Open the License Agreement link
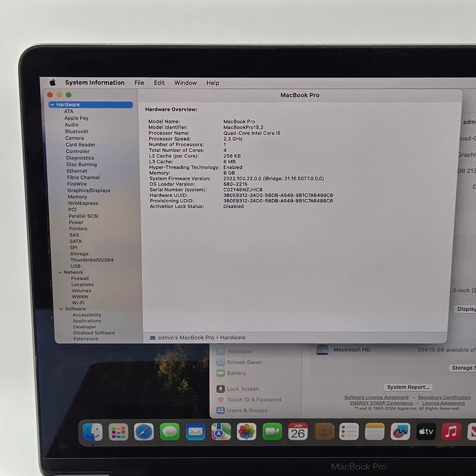476x476 pixels. pos(443,403)
